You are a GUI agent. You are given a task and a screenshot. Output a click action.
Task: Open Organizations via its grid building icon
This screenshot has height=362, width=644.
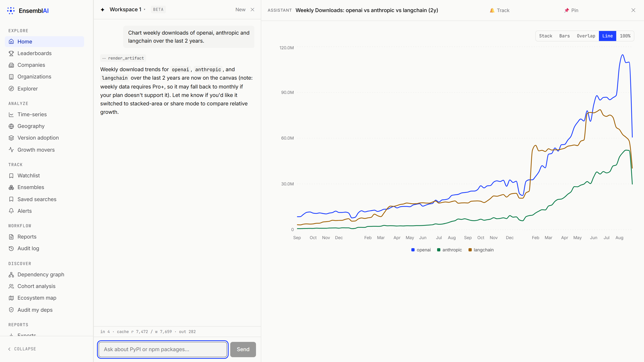pyautogui.click(x=11, y=77)
